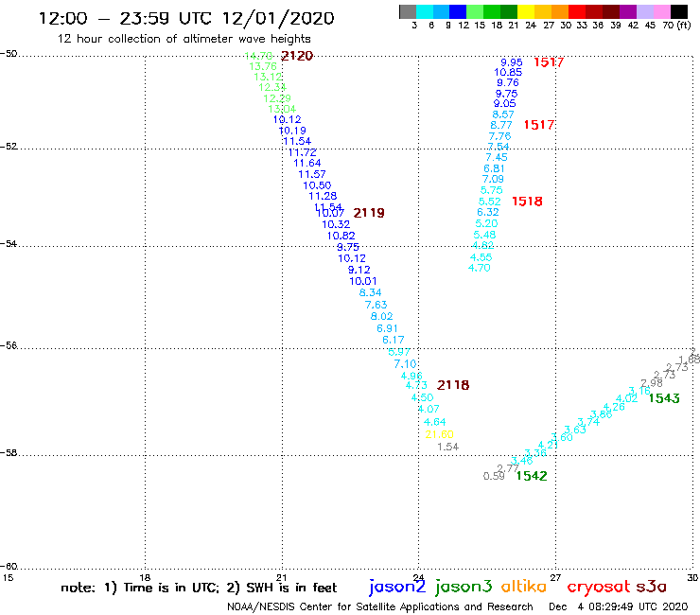Click the wave height value '14.70'
The width and height of the screenshot is (700, 615).
point(258,56)
